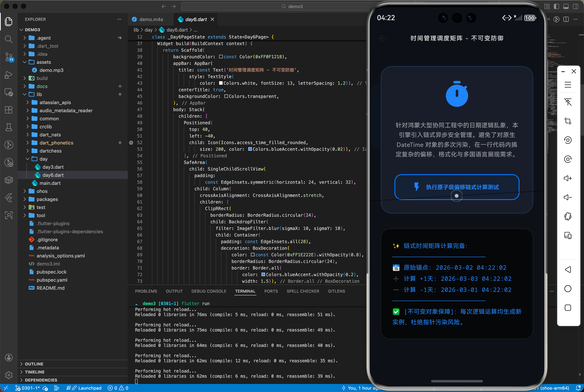Open the Extensions view
This screenshot has width=584, height=392.
pos(9,110)
